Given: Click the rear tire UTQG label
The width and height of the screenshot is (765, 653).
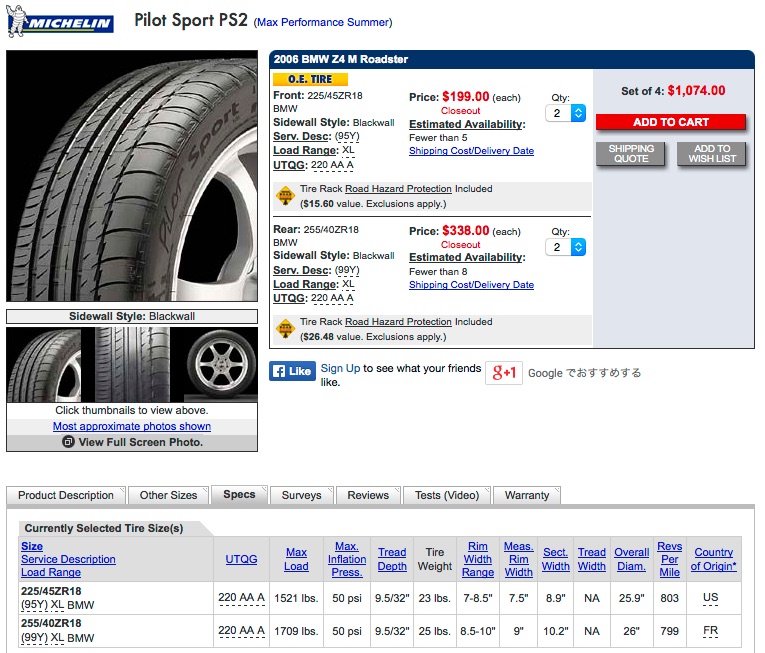Looking at the screenshot, I should pos(290,298).
